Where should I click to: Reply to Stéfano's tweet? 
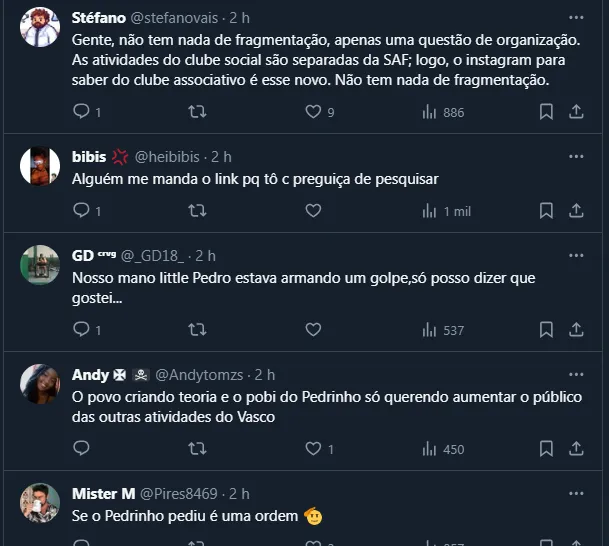pyautogui.click(x=82, y=112)
